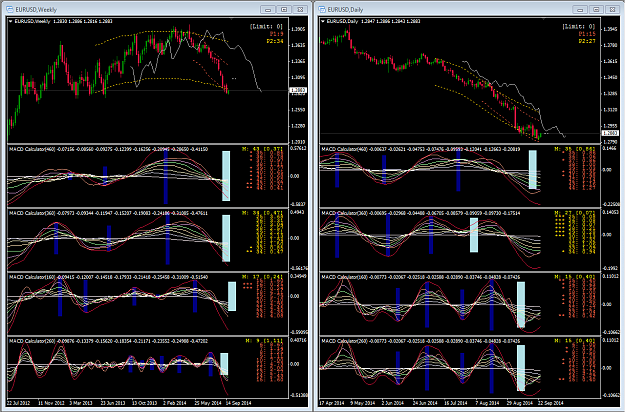Select the MACD Calculator[360] label in Daily window
The width and height of the screenshot is (625, 412).
pyautogui.click(x=344, y=213)
